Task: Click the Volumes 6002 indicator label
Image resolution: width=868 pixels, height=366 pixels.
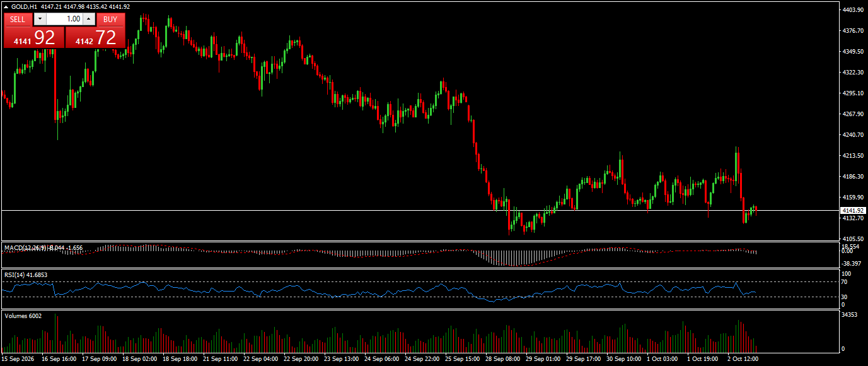Action: (23, 316)
